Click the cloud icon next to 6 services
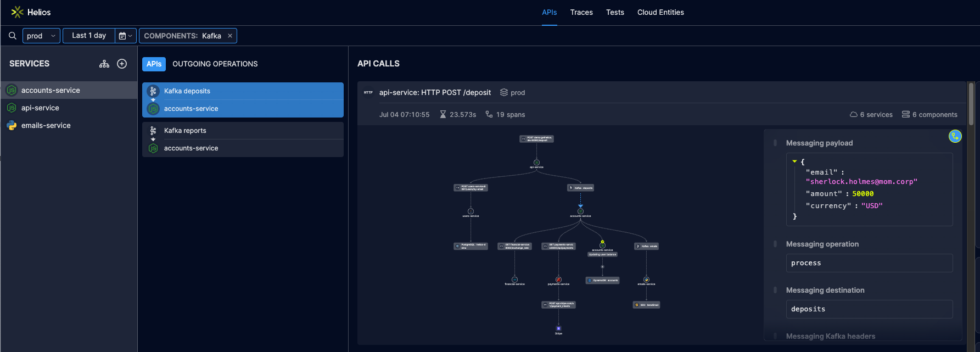 [854, 114]
